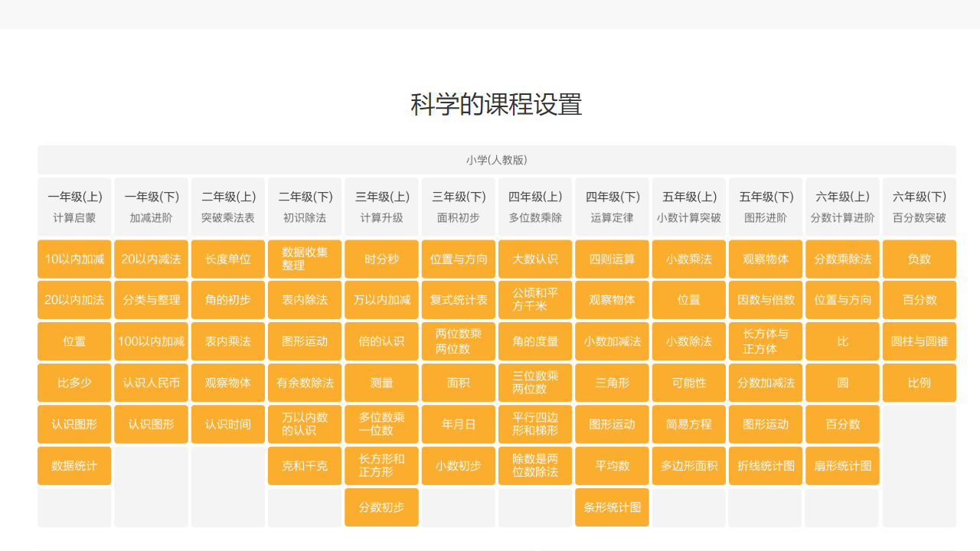Select the 角的初步 lesson
Viewport: 980px width, 551px height.
tap(228, 300)
